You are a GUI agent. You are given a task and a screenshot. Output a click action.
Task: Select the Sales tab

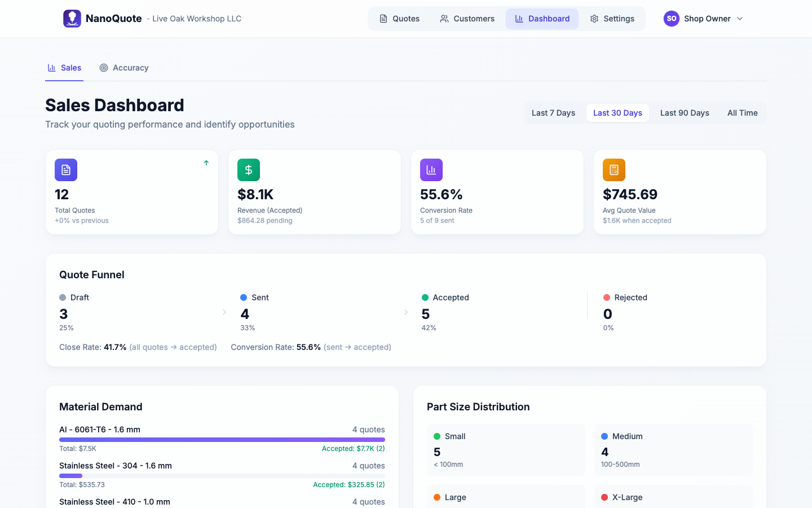pyautogui.click(x=64, y=67)
